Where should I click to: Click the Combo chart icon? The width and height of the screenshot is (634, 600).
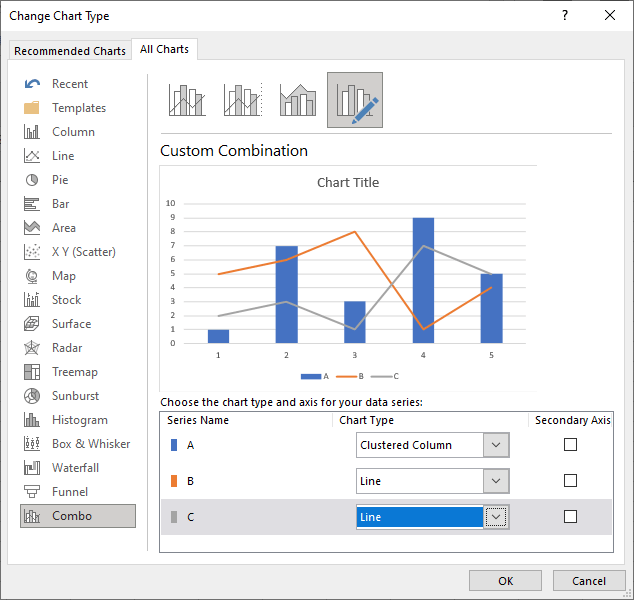tap(32, 516)
